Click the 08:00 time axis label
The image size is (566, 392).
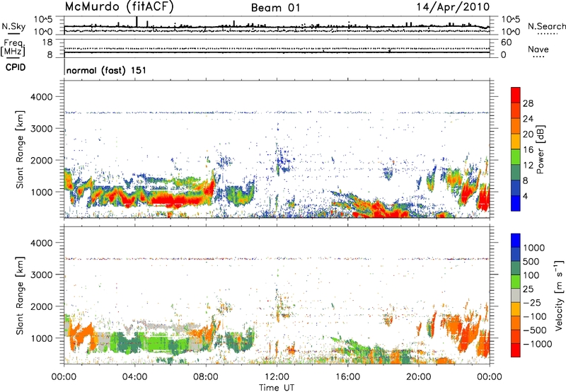point(206,377)
